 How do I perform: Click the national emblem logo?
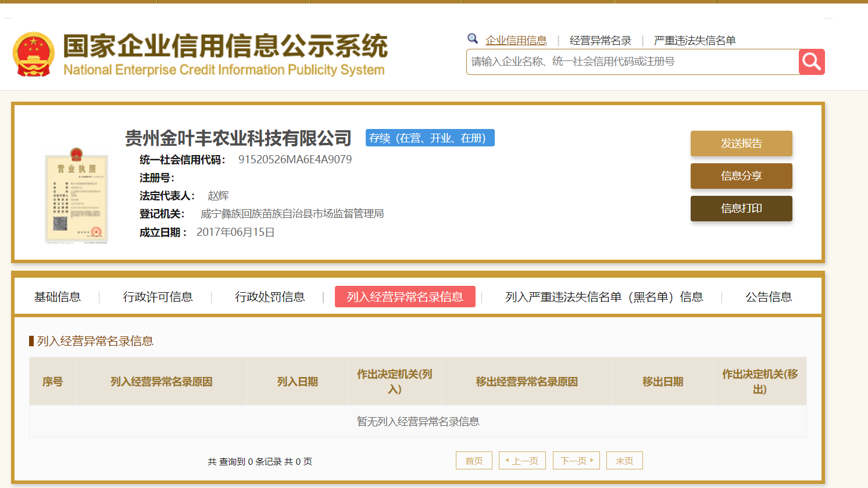point(34,55)
